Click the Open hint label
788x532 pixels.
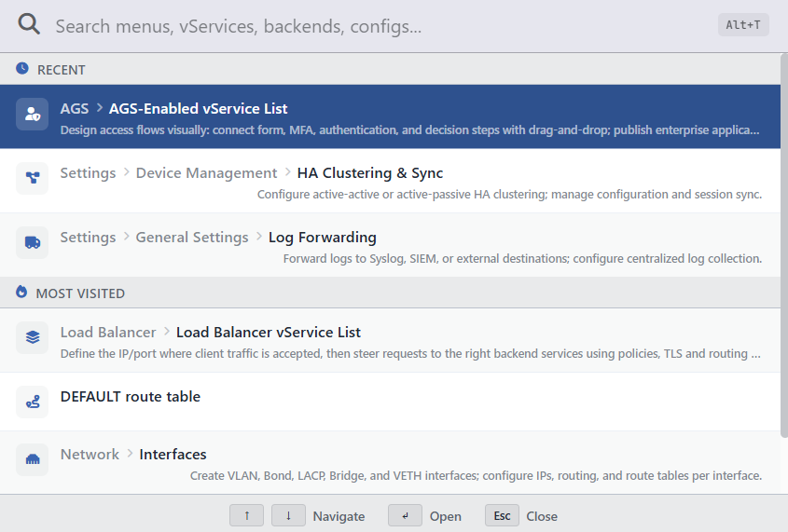(445, 516)
